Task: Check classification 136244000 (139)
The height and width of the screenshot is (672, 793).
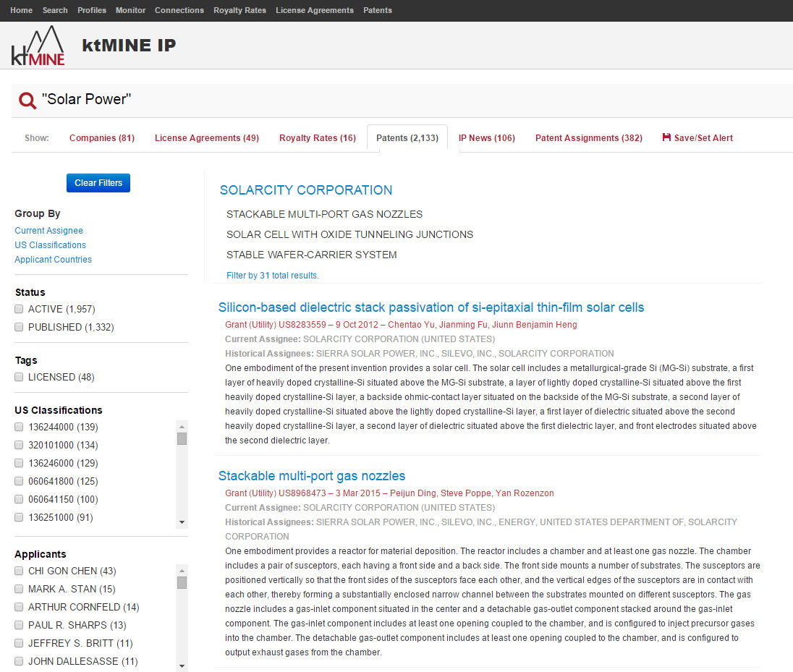Action: pyautogui.click(x=19, y=428)
